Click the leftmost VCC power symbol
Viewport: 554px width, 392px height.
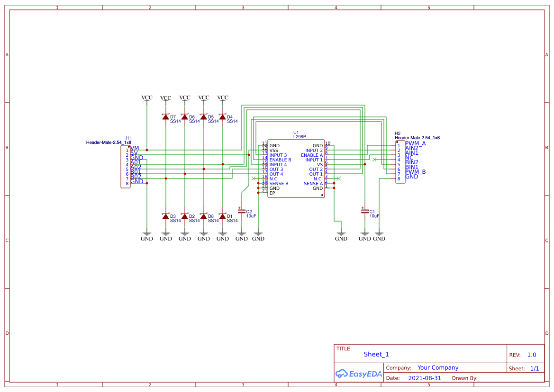tap(146, 98)
